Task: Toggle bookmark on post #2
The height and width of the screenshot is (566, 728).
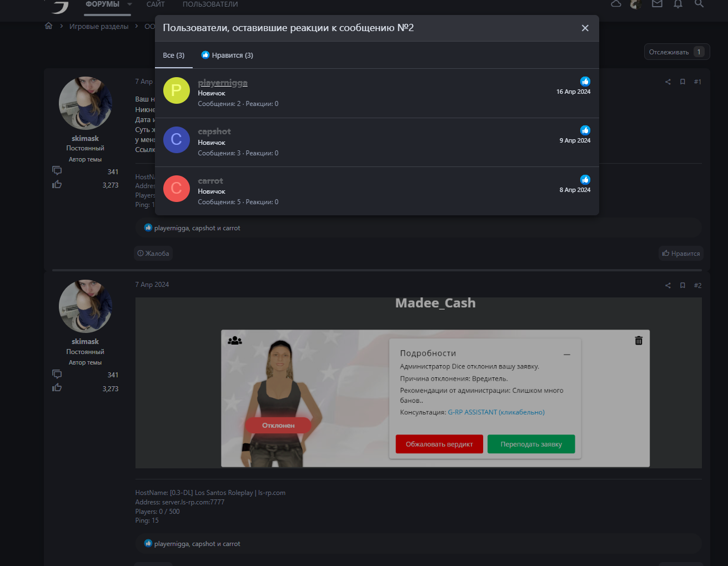Action: tap(682, 285)
